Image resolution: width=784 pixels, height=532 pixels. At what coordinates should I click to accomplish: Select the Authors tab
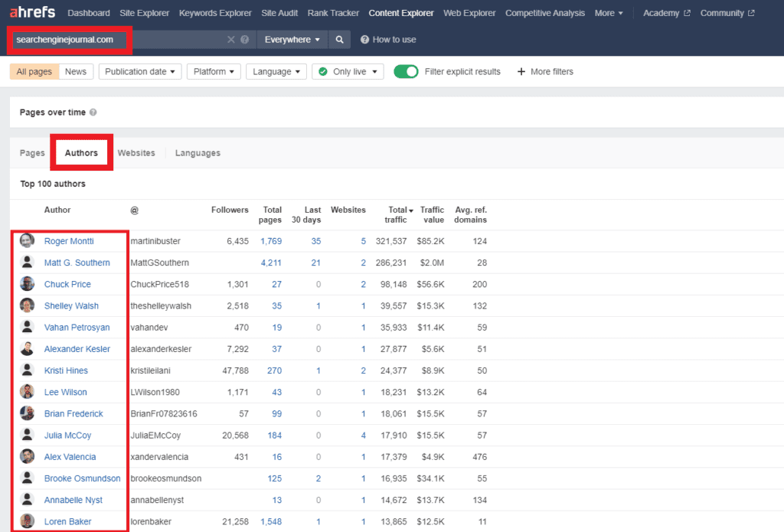[x=81, y=153]
